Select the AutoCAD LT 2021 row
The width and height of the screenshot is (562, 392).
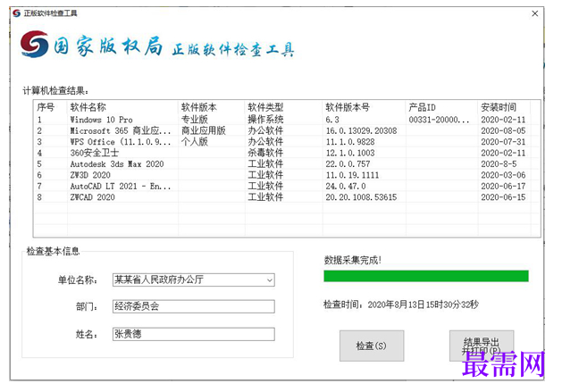pyautogui.click(x=287, y=186)
